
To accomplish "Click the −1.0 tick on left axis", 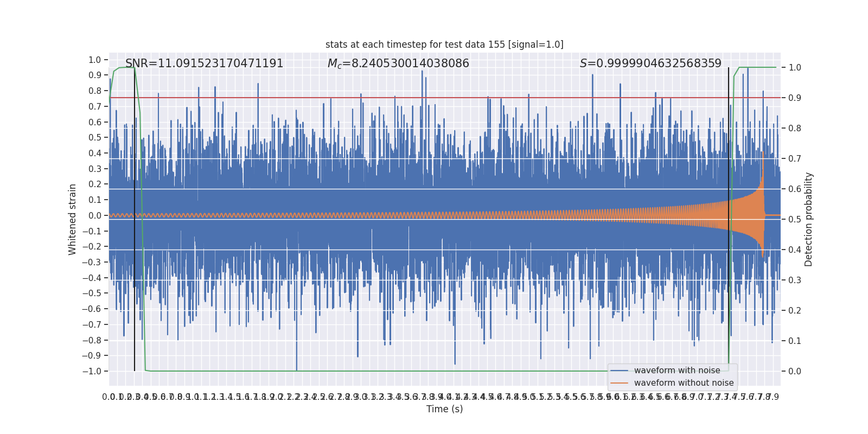I will (92, 371).
